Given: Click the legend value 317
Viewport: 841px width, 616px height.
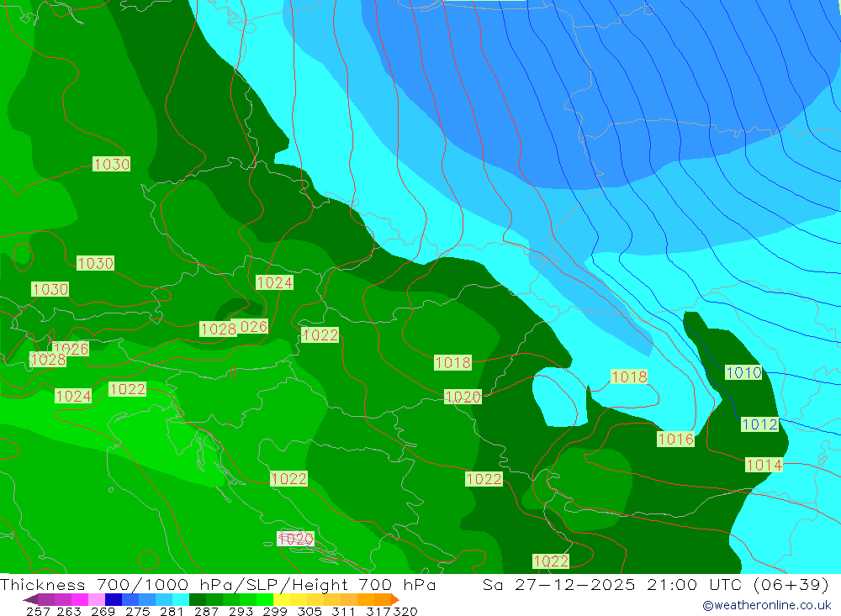Looking at the screenshot, I should (x=378, y=611).
